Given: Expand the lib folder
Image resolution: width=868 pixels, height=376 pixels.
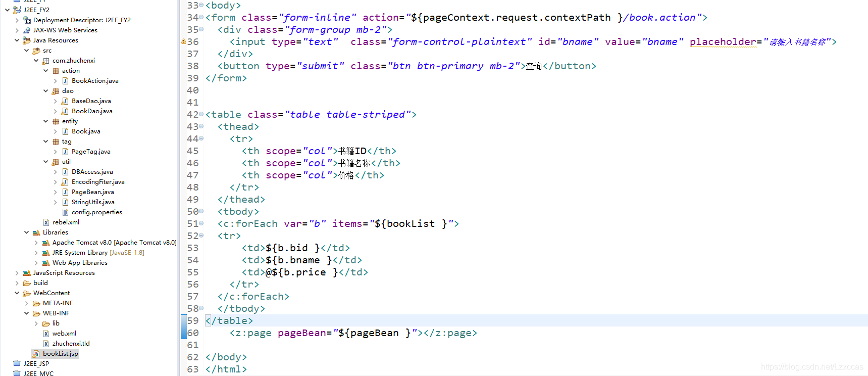Looking at the screenshot, I should click(x=36, y=323).
